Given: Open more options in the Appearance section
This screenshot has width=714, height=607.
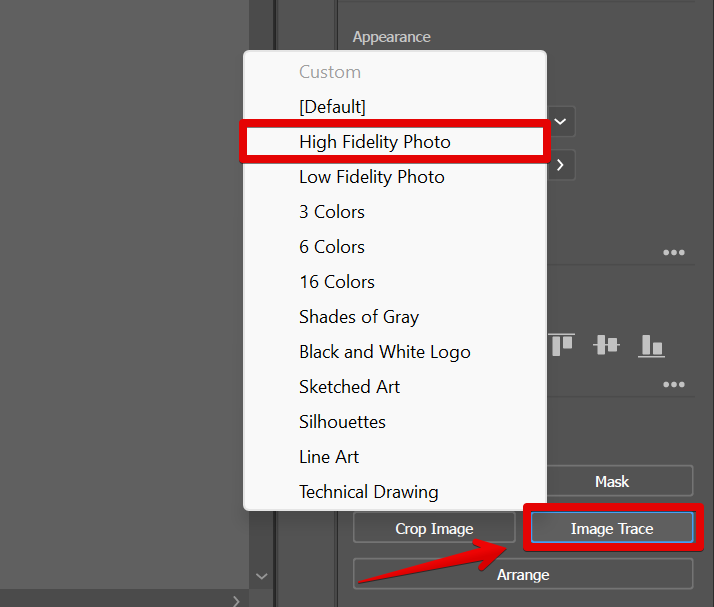Looking at the screenshot, I should click(x=674, y=253).
